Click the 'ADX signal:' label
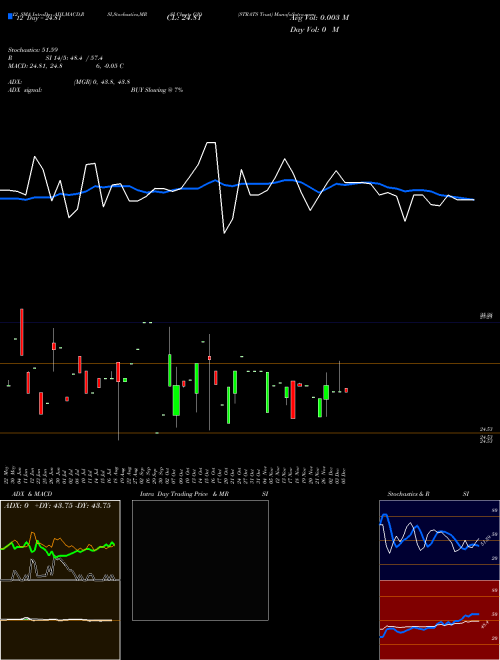This screenshot has width=500, height=660. (x=25, y=90)
